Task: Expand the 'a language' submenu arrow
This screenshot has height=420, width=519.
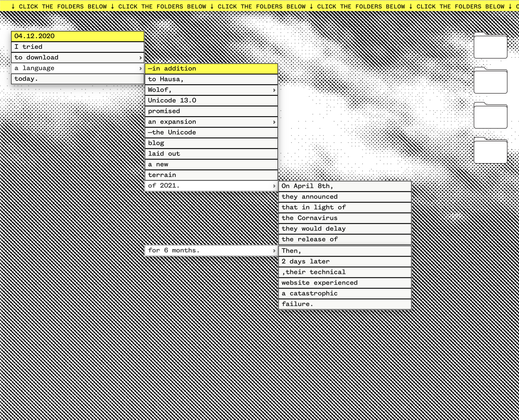Action: 141,68
